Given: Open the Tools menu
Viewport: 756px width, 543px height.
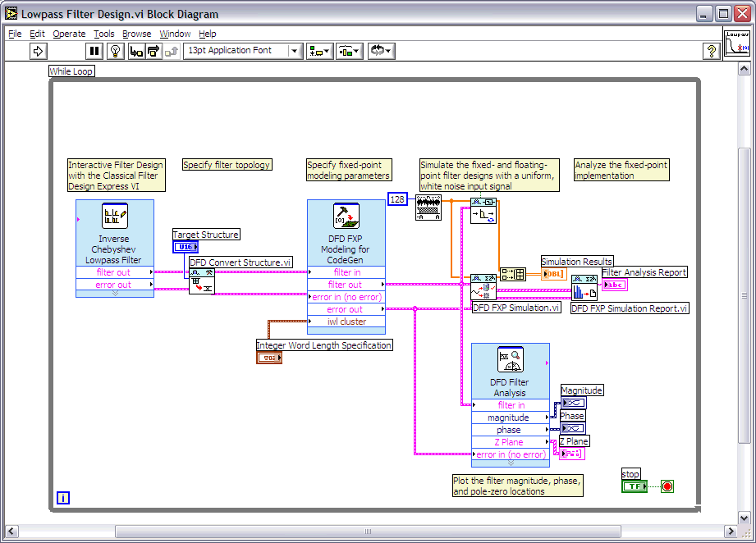Looking at the screenshot, I should (104, 34).
